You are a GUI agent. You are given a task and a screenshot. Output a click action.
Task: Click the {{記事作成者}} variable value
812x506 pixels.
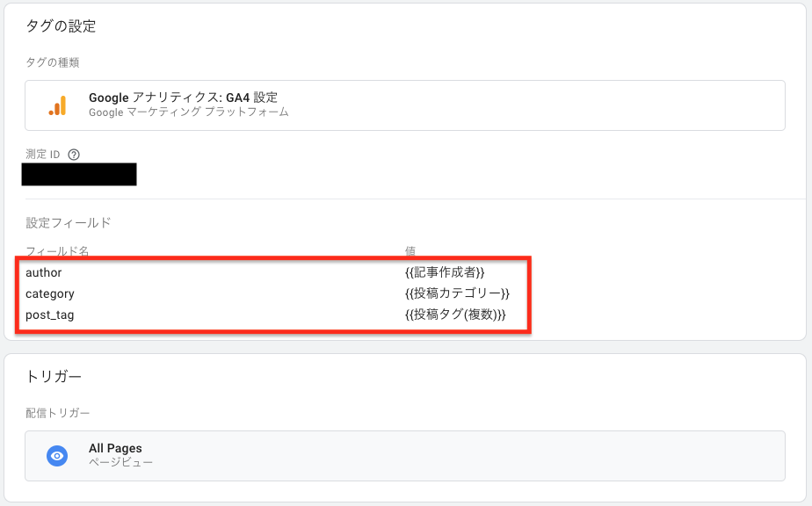pos(445,272)
